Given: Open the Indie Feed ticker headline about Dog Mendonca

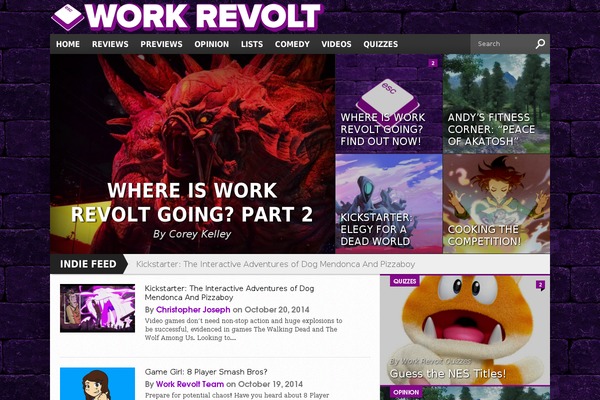Looking at the screenshot, I should pyautogui.click(x=276, y=264).
